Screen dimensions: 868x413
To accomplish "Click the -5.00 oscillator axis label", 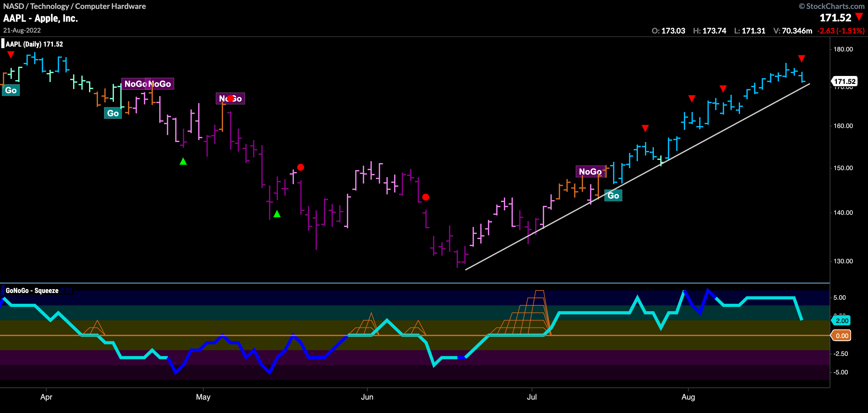I will pos(840,372).
